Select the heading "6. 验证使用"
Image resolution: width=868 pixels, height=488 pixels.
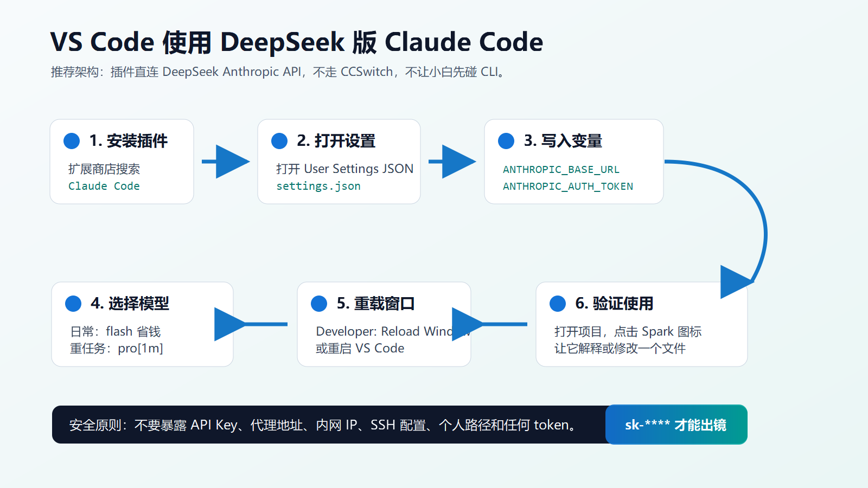click(615, 304)
